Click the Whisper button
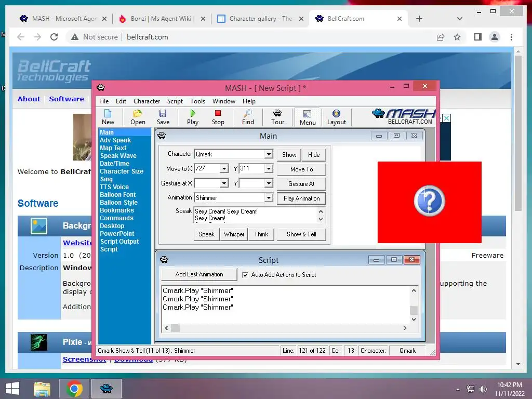The image size is (532, 399). pos(234,234)
